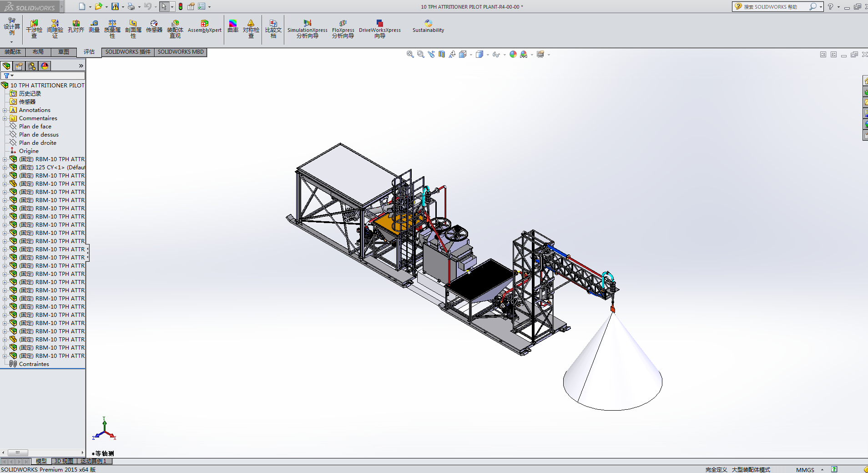Open the hide/show items glasses dropdown arrow

[x=505, y=55]
